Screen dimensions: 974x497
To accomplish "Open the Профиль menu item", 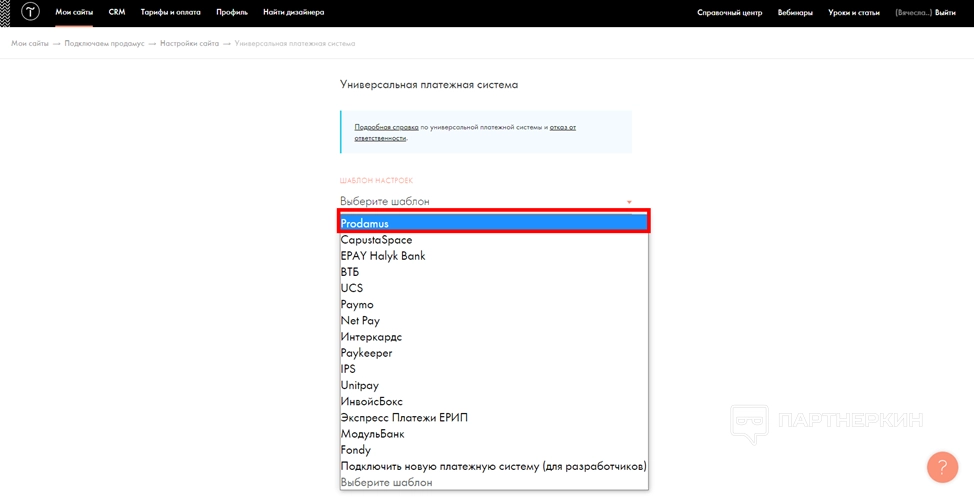I will pos(232,12).
